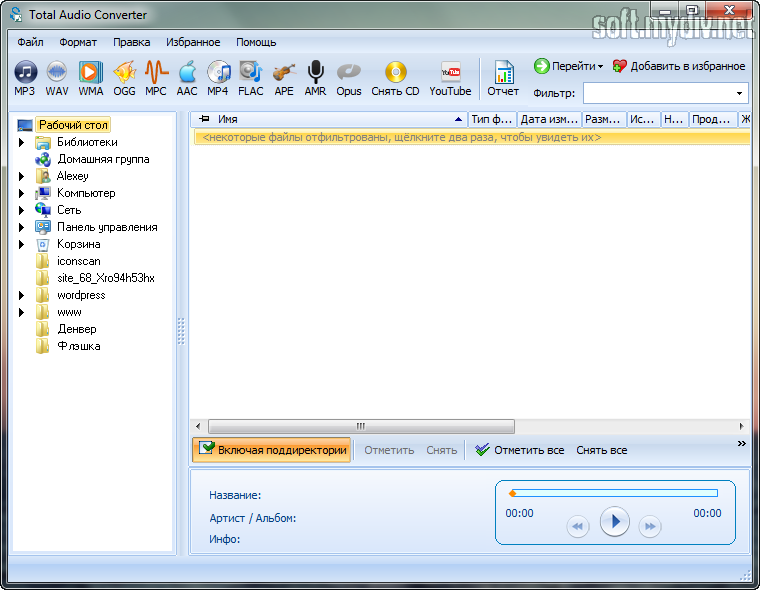Click the scrollbar left arrow
Image resolution: width=760 pixels, height=590 pixels.
click(x=198, y=427)
